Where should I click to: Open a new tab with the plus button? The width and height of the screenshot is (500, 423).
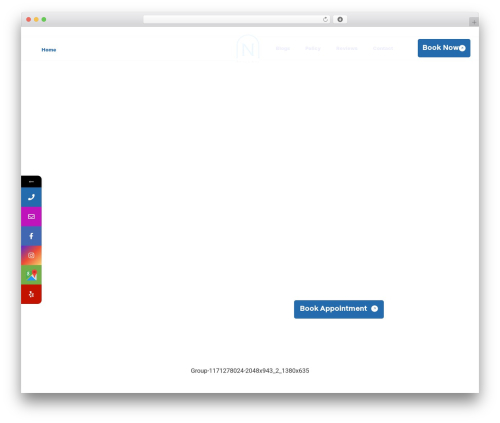(474, 22)
